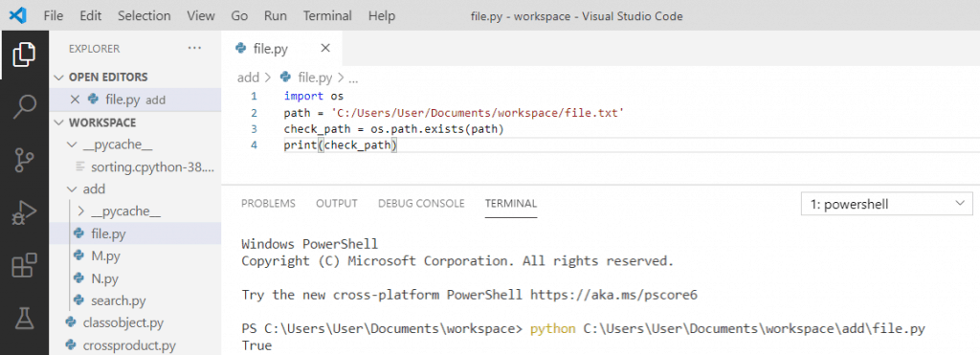Click the print(check_path) line
Viewport: 980px width, 355px height.
coord(341,145)
